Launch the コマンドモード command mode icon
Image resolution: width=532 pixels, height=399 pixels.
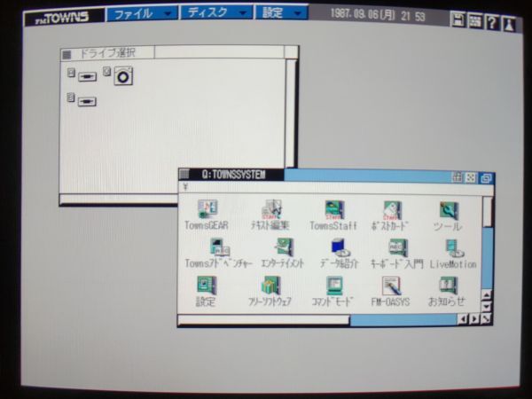click(334, 286)
